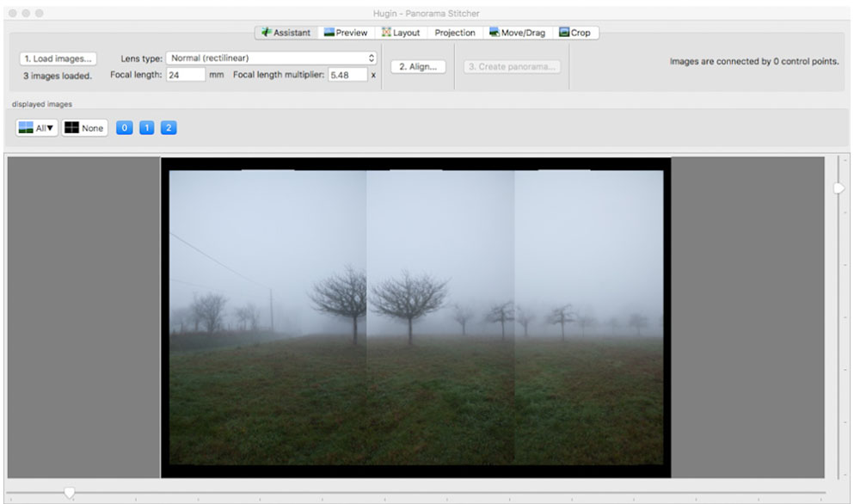
Task: Toggle visibility of image 2
Action: 169,127
